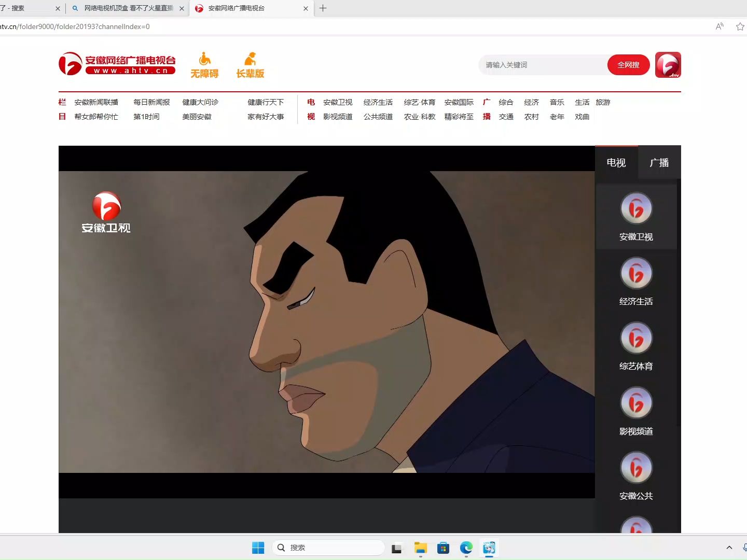Open Microsoft Edge from the taskbar
The image size is (747, 560).
click(x=466, y=548)
